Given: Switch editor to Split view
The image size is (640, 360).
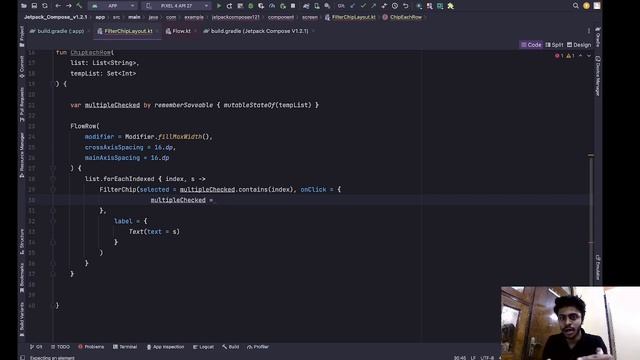Looking at the screenshot, I should click(554, 45).
